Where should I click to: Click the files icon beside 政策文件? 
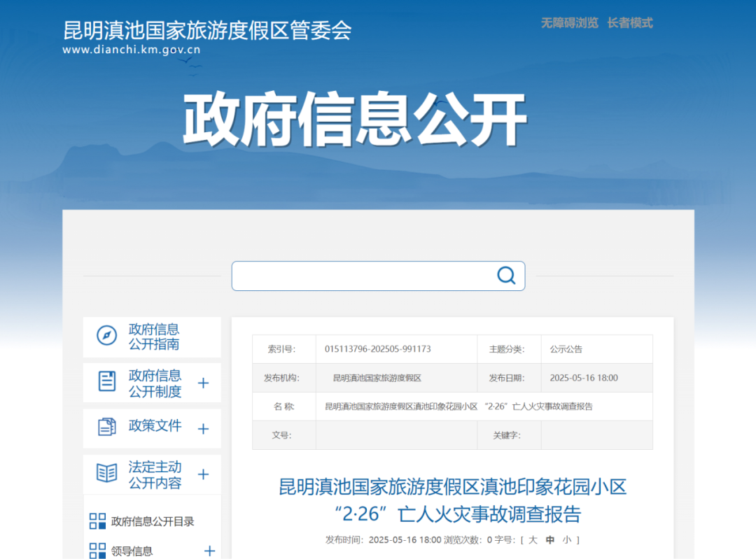[106, 427]
